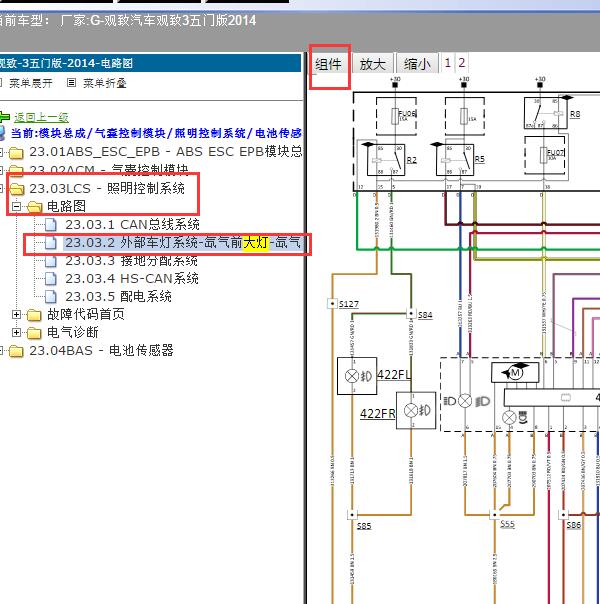The width and height of the screenshot is (600, 604).
Task: Click the 23.03.3 document page icon
Action: point(51,261)
